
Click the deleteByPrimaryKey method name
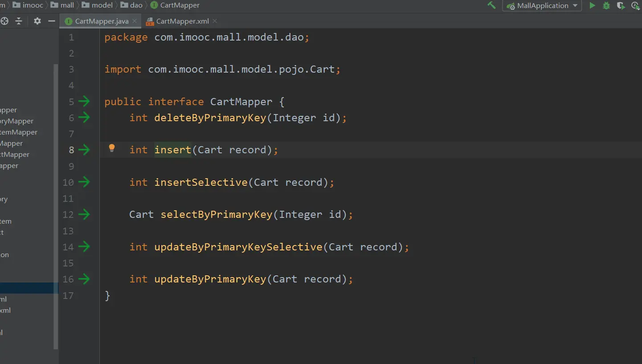(210, 118)
